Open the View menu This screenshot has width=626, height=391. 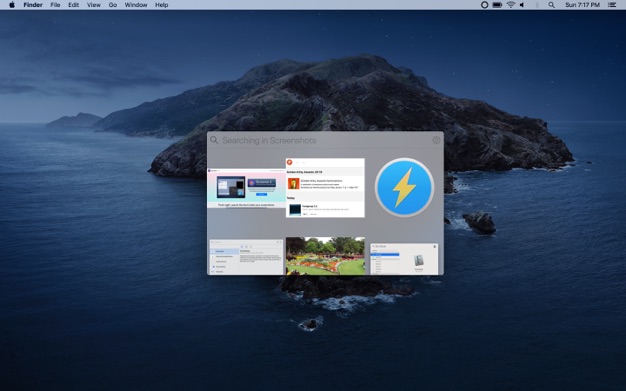click(94, 5)
